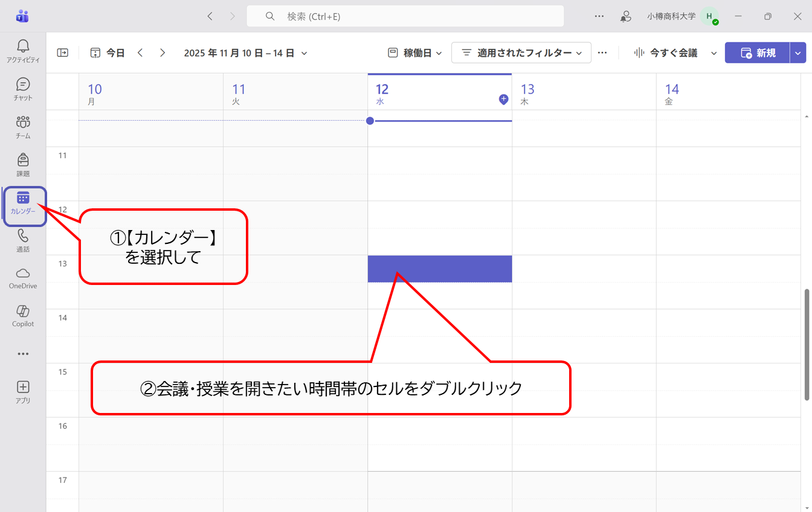
Task: Toggle the calendar side pane icon
Action: 63,53
